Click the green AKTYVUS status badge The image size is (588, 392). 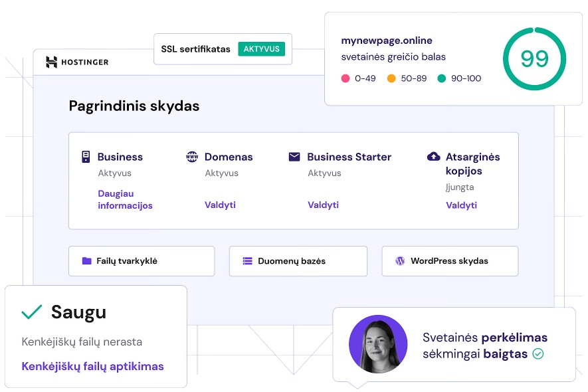tap(261, 49)
